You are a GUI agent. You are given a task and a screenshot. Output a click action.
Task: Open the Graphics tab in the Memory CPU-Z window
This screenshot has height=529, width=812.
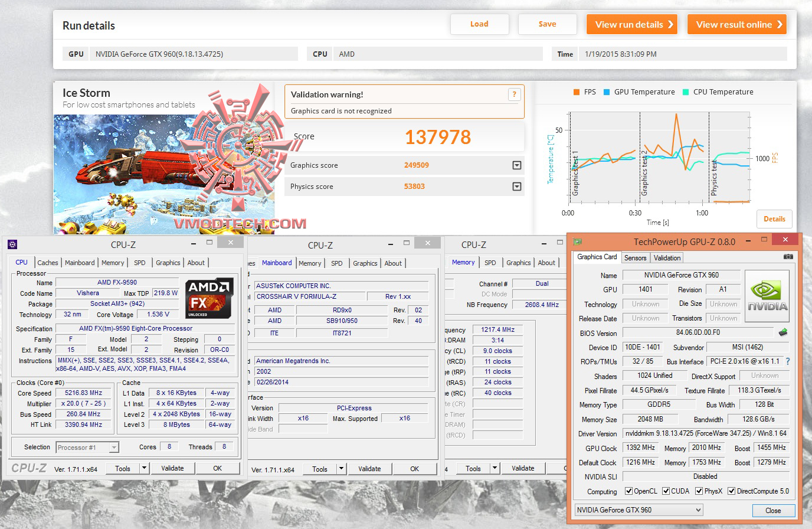519,263
